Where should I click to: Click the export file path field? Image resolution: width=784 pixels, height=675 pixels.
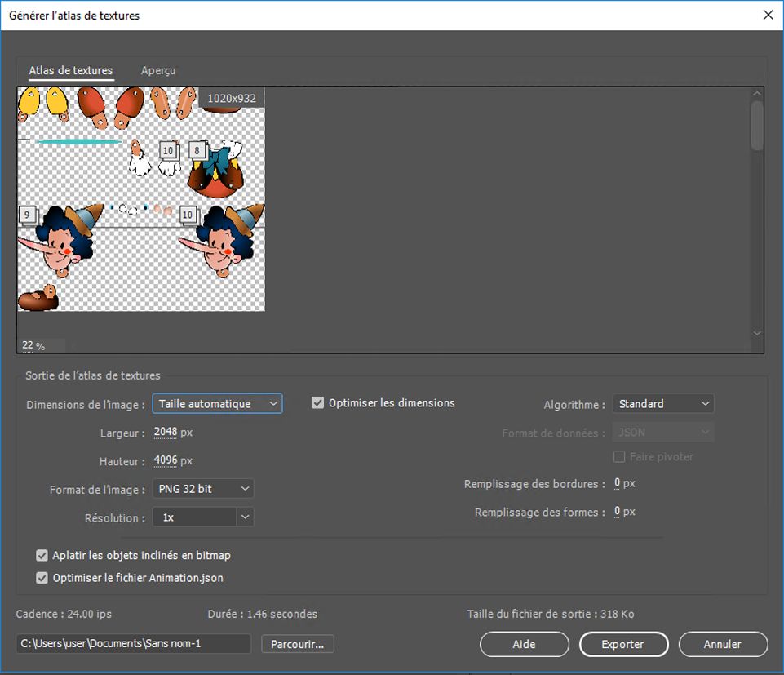click(134, 644)
